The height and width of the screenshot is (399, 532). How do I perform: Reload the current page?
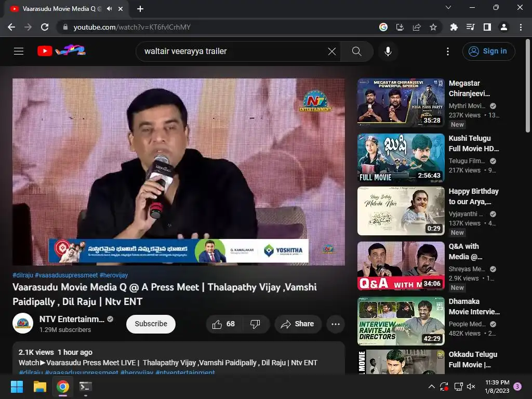45,27
